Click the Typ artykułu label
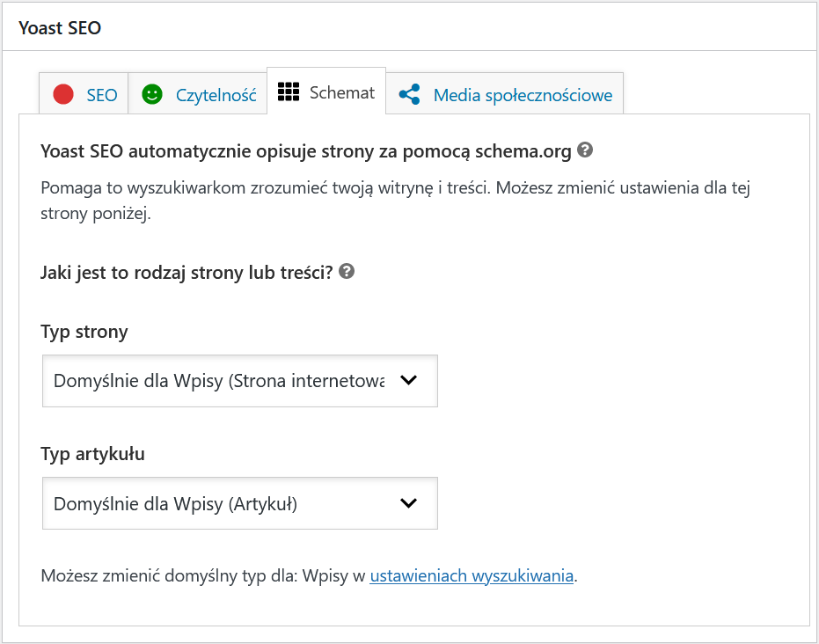The image size is (819, 644). coord(92,454)
